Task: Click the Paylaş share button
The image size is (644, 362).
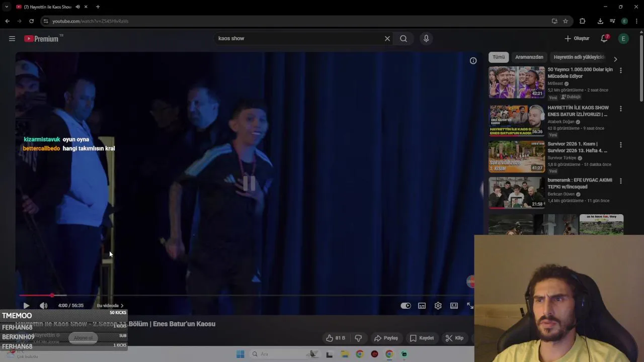Action: 386,338
